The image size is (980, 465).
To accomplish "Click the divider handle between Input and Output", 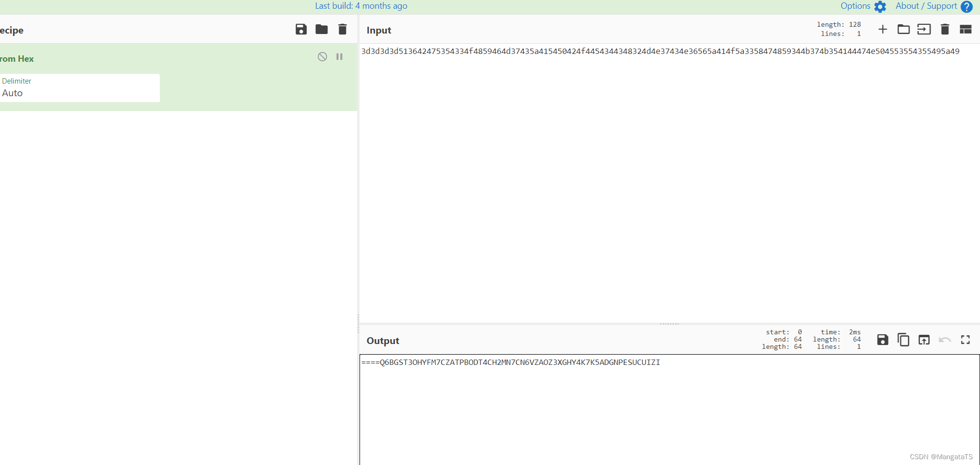I will (670, 324).
